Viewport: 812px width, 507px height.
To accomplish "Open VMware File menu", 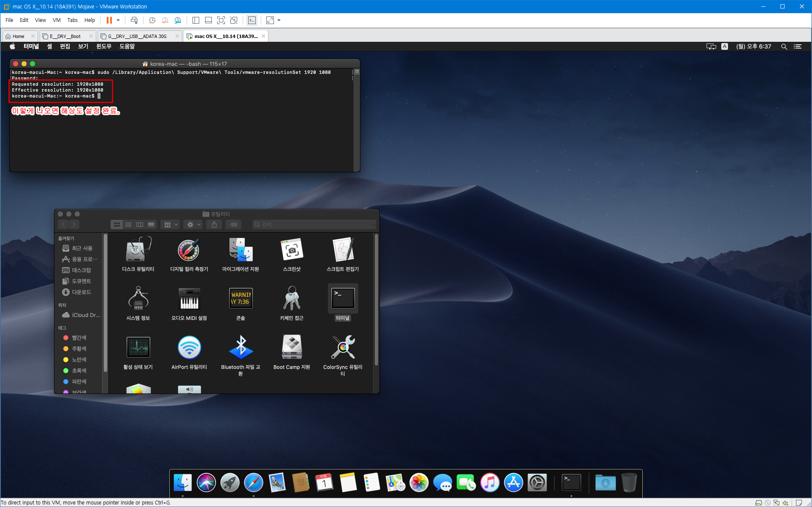I will [x=9, y=20].
